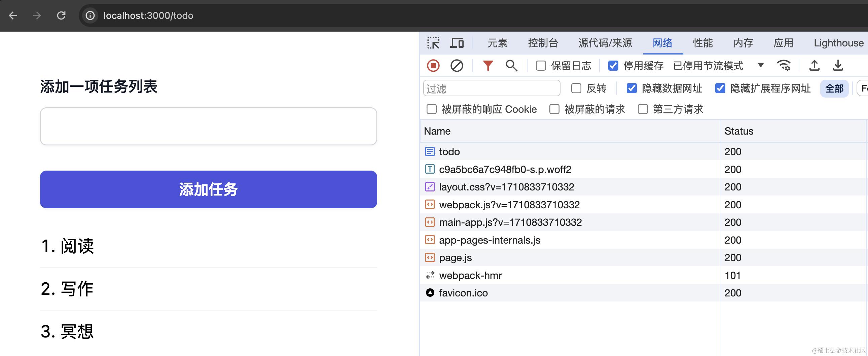Click task item 1. 阅读

[x=67, y=246]
